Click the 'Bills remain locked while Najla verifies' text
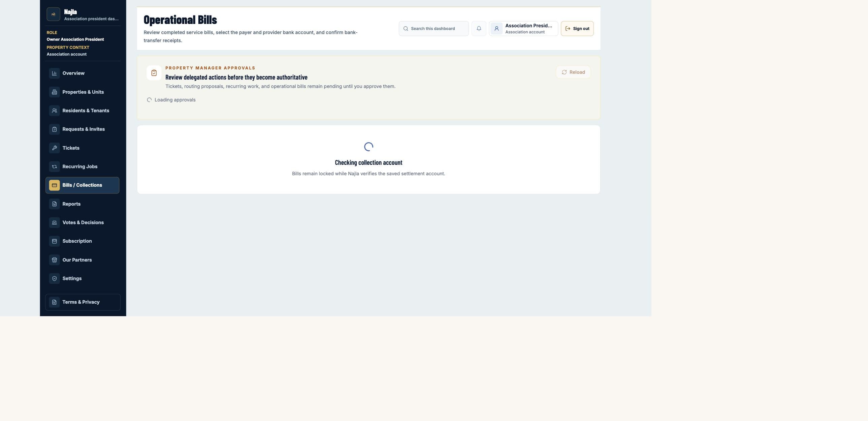The image size is (868, 421). [x=368, y=174]
